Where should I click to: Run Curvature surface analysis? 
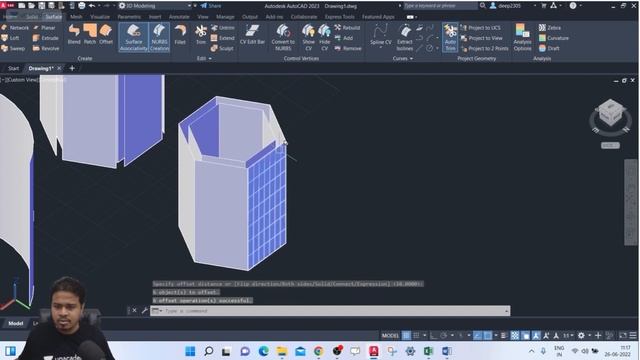click(x=553, y=38)
